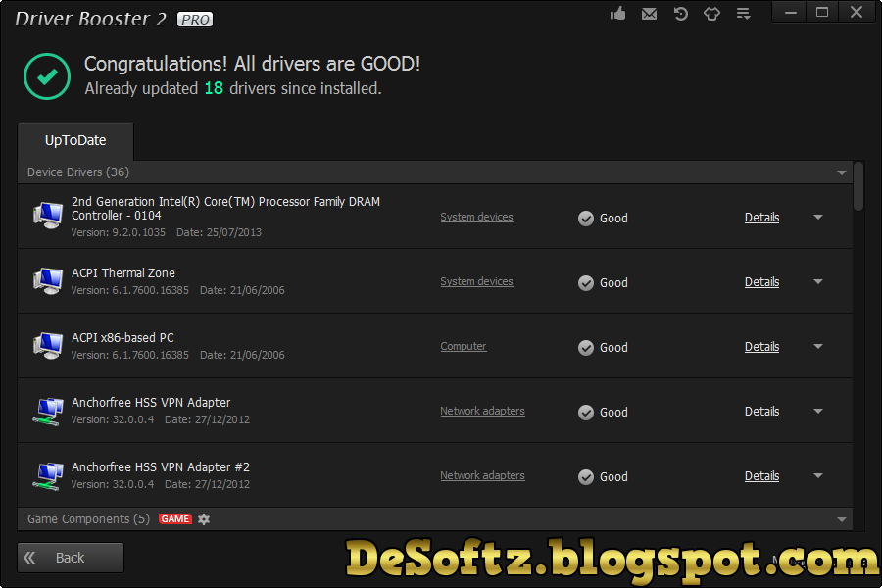Image resolution: width=882 pixels, height=588 pixels.
Task: Select the ACPI x86-based PC driver name
Action: 122,338
